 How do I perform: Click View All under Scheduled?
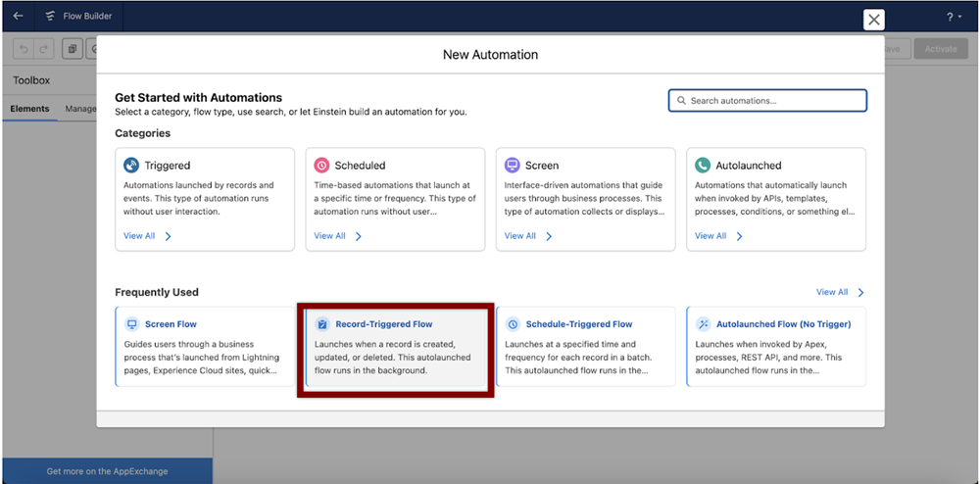tap(329, 236)
